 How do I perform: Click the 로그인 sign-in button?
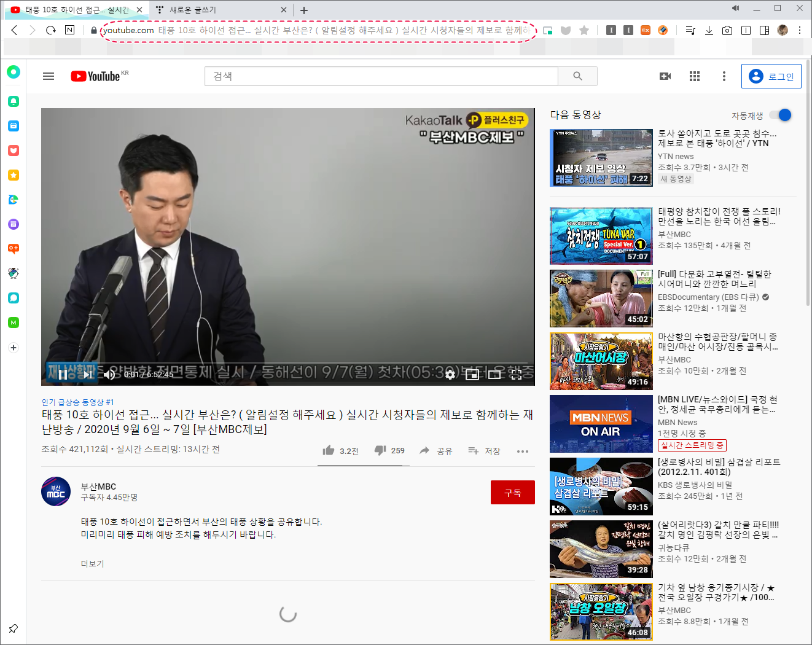[x=771, y=76]
